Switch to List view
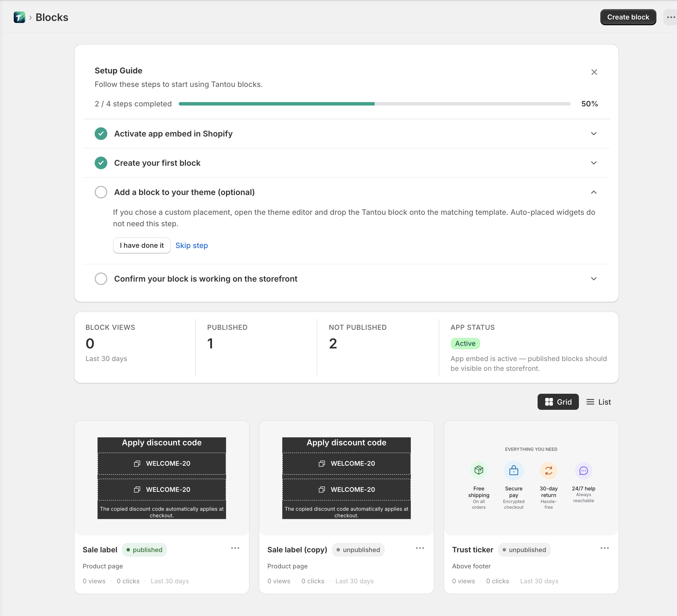 [598, 402]
